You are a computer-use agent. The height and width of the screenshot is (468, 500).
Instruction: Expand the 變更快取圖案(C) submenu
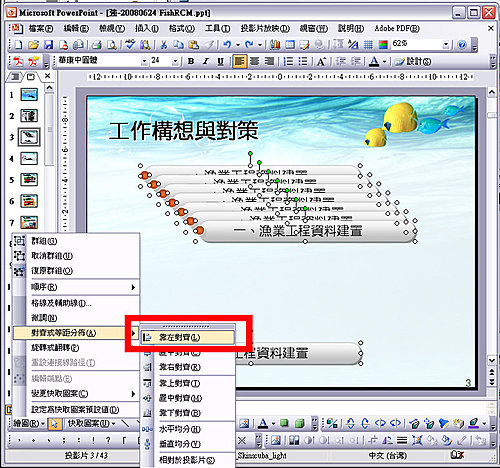point(76,394)
